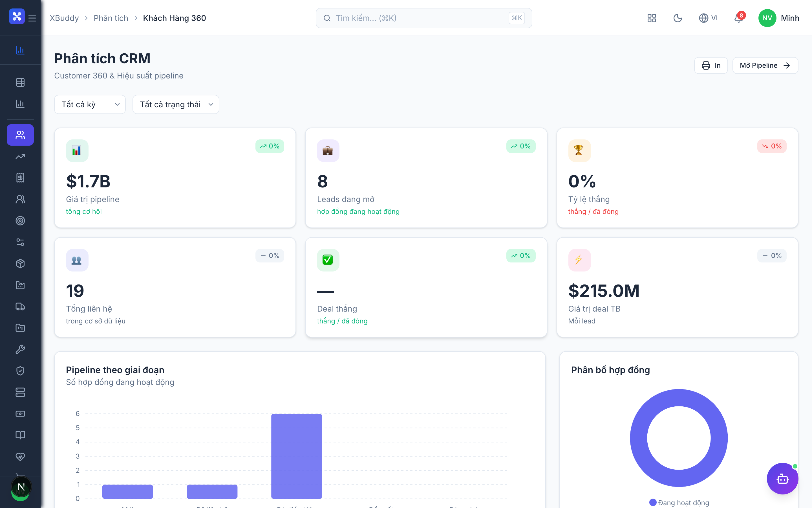Open the table grid sidebar icon

coord(20,82)
